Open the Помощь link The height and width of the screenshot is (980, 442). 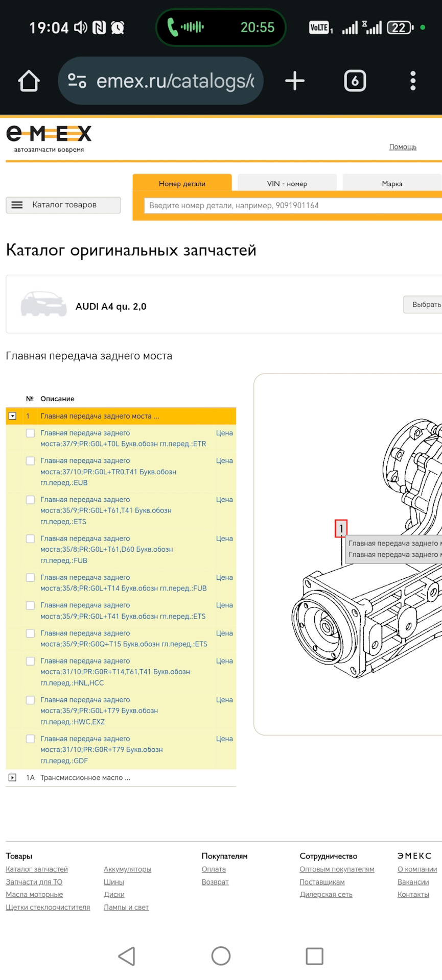(x=403, y=147)
